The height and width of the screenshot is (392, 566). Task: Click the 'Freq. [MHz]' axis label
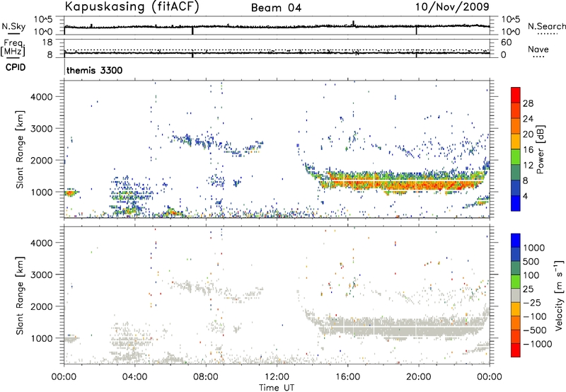pos(13,48)
